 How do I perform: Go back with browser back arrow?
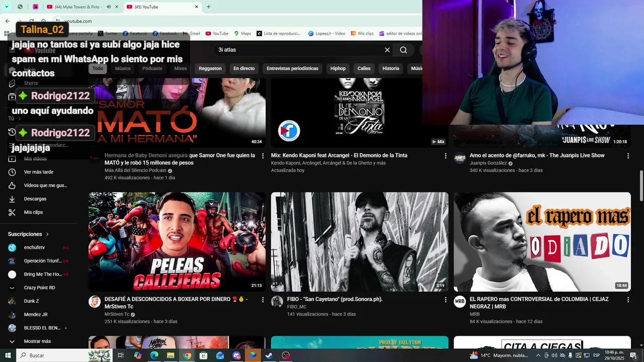click(x=7, y=21)
